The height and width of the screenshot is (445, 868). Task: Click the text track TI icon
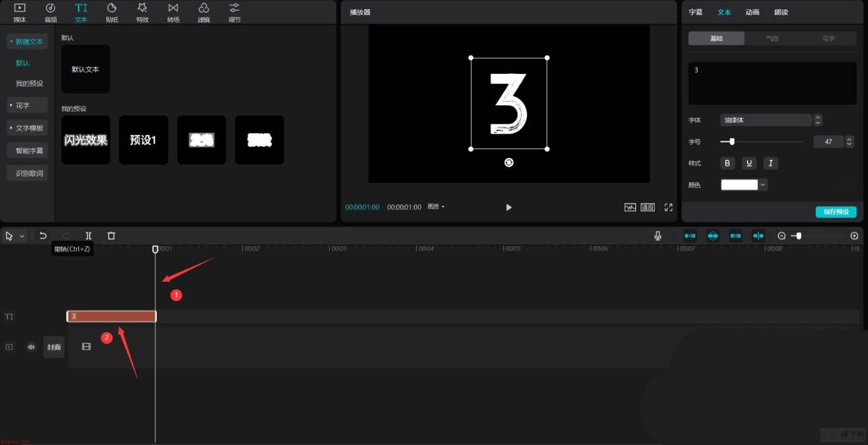(9, 316)
